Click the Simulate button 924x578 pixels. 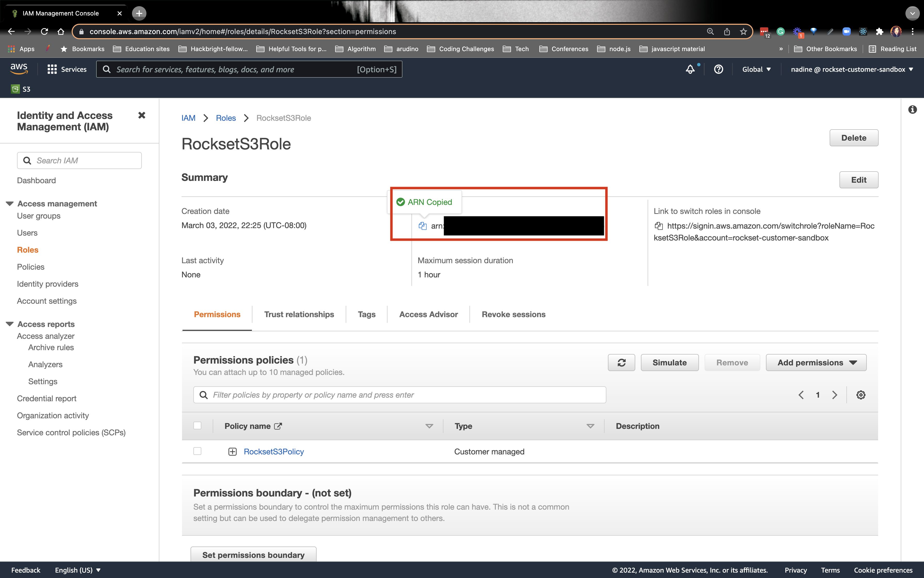point(670,362)
